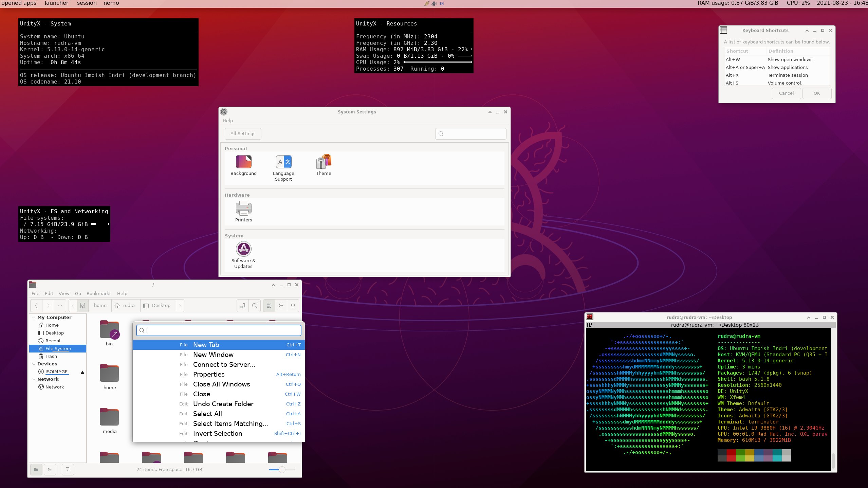Open Printers settings
This screenshot has height=488, width=868.
point(243,212)
